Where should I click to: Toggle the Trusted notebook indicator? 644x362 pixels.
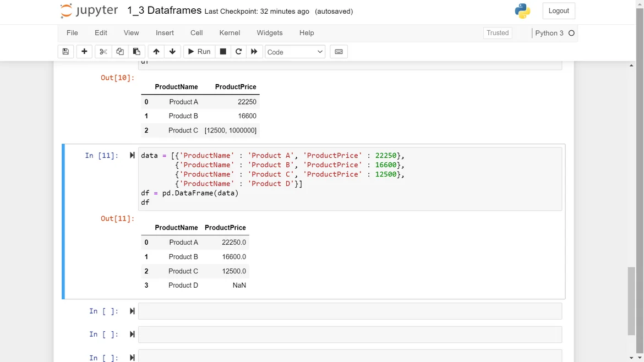(497, 33)
